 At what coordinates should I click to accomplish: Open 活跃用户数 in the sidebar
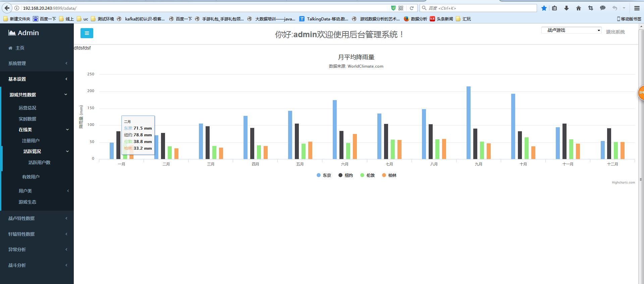click(x=40, y=162)
